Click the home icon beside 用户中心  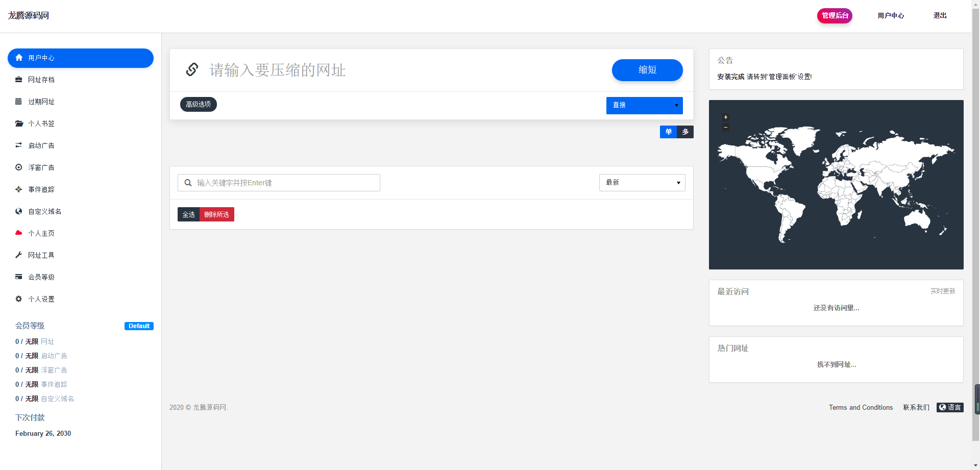[x=19, y=58]
